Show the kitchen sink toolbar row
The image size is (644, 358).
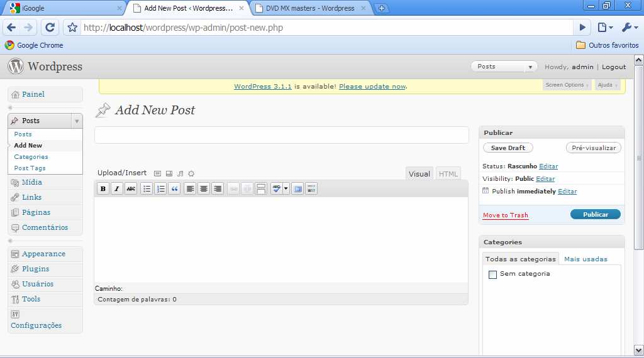[311, 188]
